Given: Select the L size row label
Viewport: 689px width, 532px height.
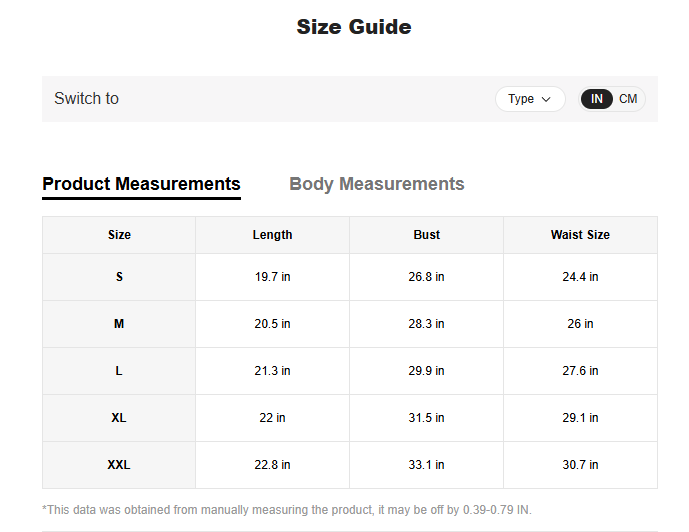Looking at the screenshot, I should 119,371.
